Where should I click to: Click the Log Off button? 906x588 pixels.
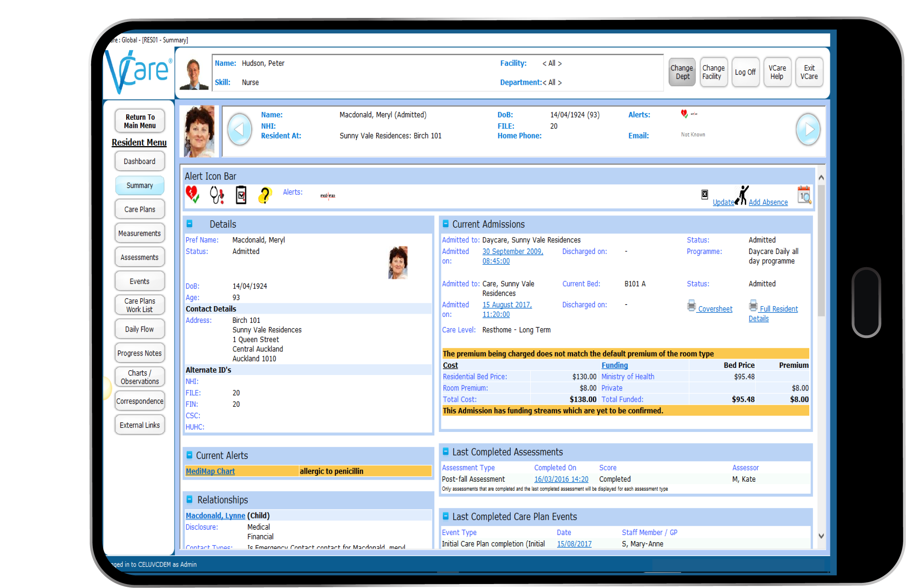click(x=745, y=72)
